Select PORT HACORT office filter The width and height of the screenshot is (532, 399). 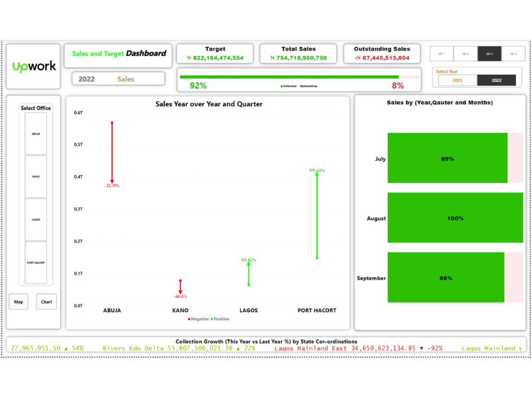pos(35,262)
